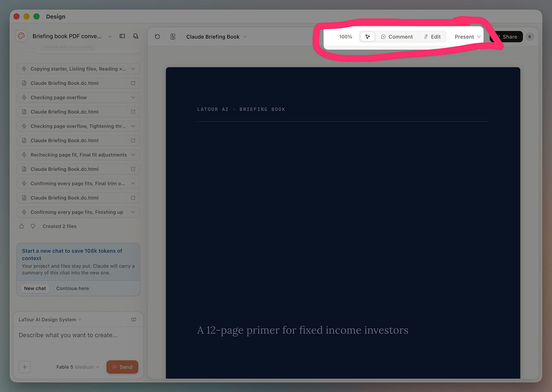Image resolution: width=552 pixels, height=392 pixels.
Task: Click the Continue here button
Action: click(72, 289)
